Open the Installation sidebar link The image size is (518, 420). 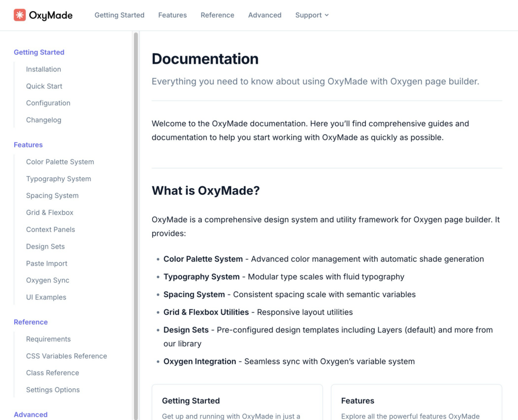tap(44, 69)
